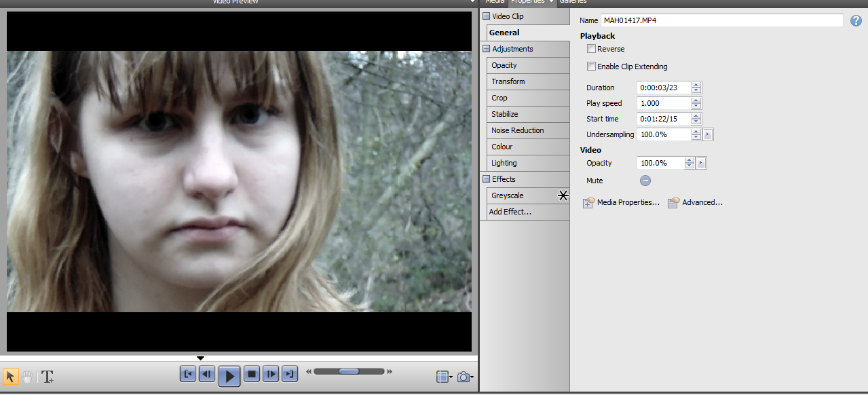The image size is (868, 395).
Task: Open the Lighting adjustment tab
Action: click(528, 163)
